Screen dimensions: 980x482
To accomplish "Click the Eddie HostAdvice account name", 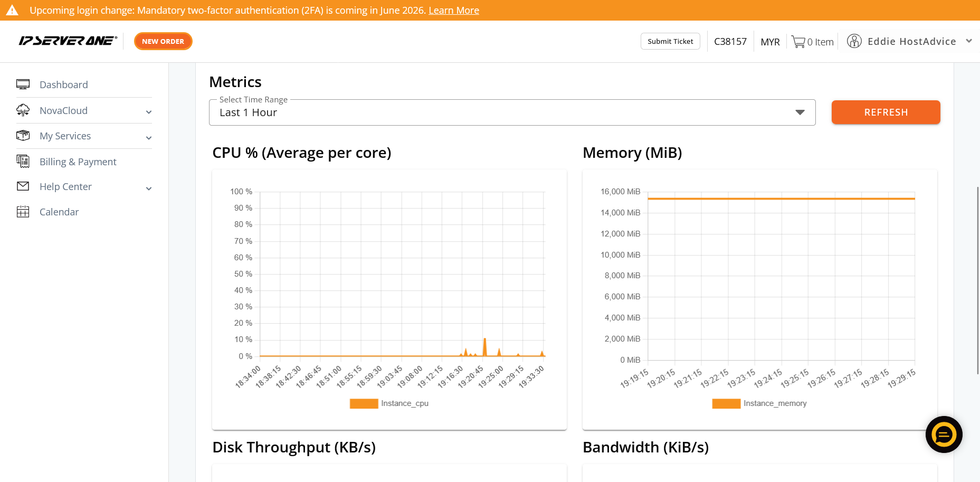I will [911, 41].
